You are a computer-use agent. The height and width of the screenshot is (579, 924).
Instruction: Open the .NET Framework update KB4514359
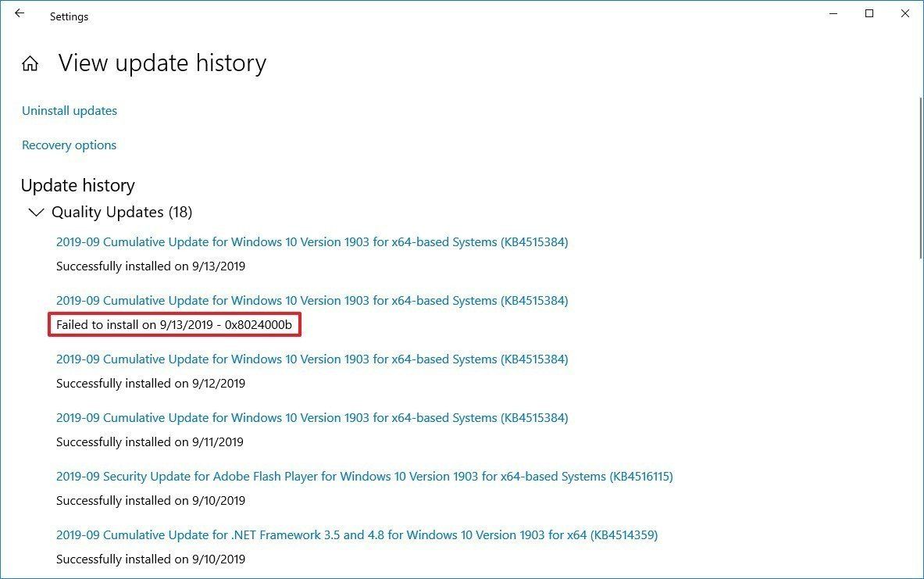point(356,534)
